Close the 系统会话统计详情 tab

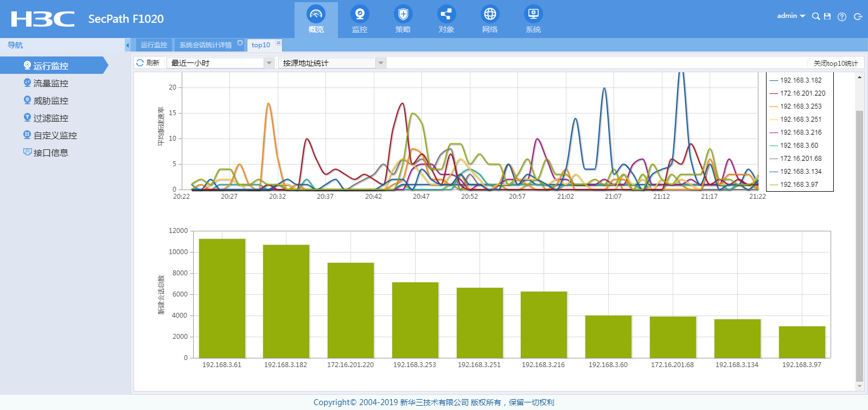[x=240, y=42]
